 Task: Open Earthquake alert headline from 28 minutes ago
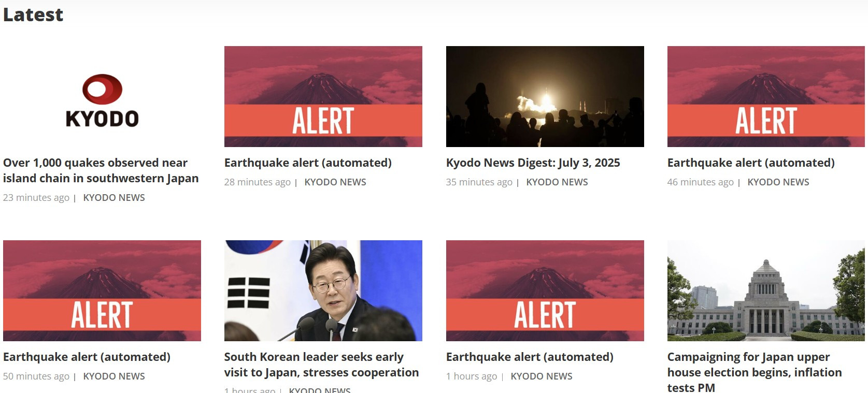pyautogui.click(x=308, y=163)
